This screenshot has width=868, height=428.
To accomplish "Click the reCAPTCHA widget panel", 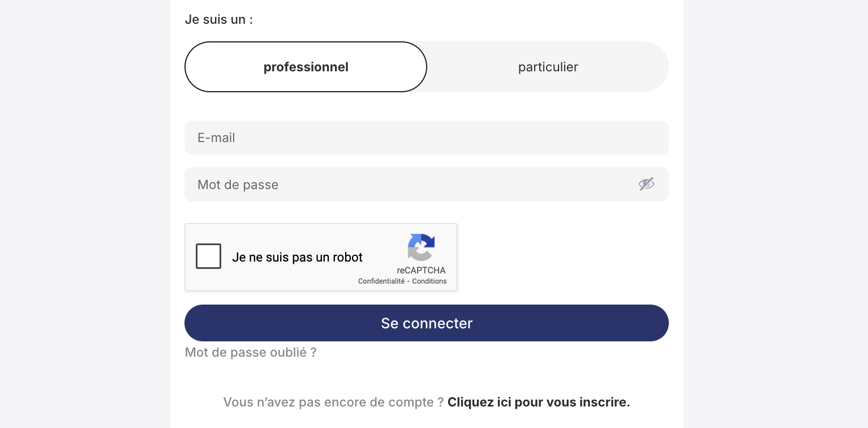I will point(321,257).
